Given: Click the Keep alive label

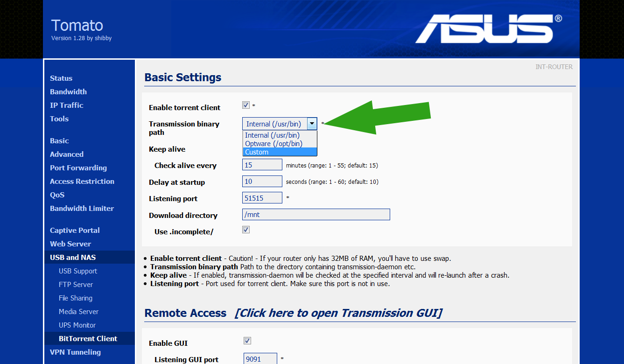Looking at the screenshot, I should pos(167,149).
